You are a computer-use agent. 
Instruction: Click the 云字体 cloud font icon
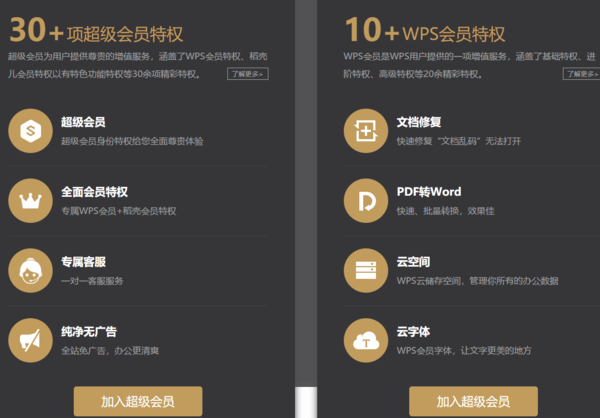pos(365,340)
